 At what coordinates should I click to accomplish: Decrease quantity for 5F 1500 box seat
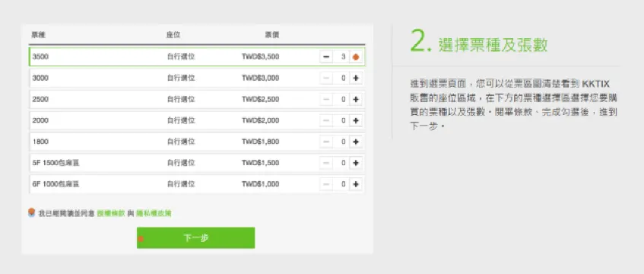coord(326,163)
